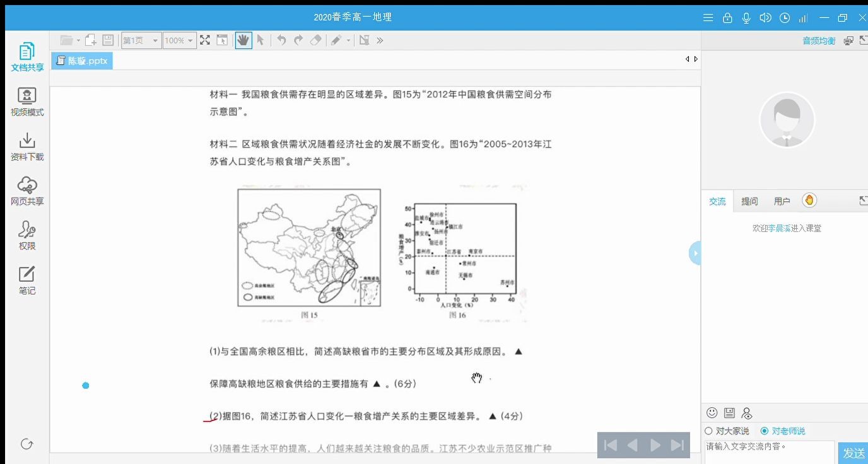Click the 音频均衡 audio balance link

pos(819,40)
